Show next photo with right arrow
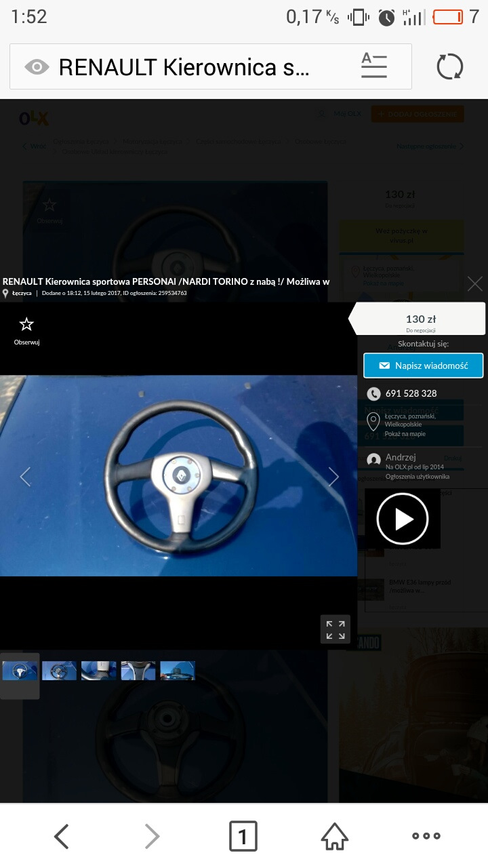Image resolution: width=488 pixels, height=868 pixels. tap(333, 477)
